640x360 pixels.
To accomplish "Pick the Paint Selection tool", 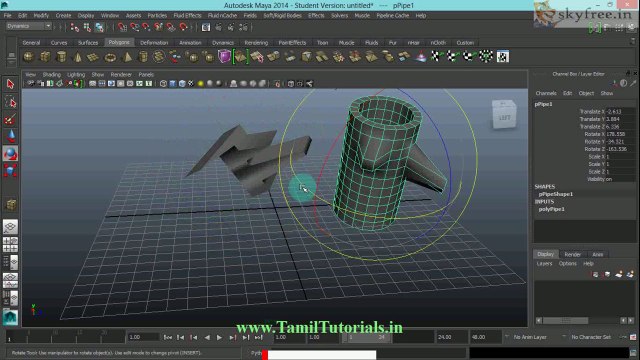I will pyautogui.click(x=10, y=120).
